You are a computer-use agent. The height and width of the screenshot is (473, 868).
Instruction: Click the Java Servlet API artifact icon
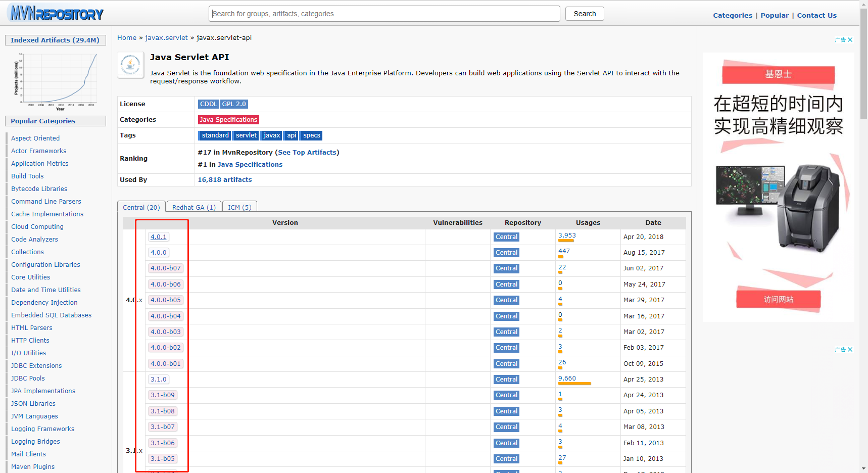(130, 65)
